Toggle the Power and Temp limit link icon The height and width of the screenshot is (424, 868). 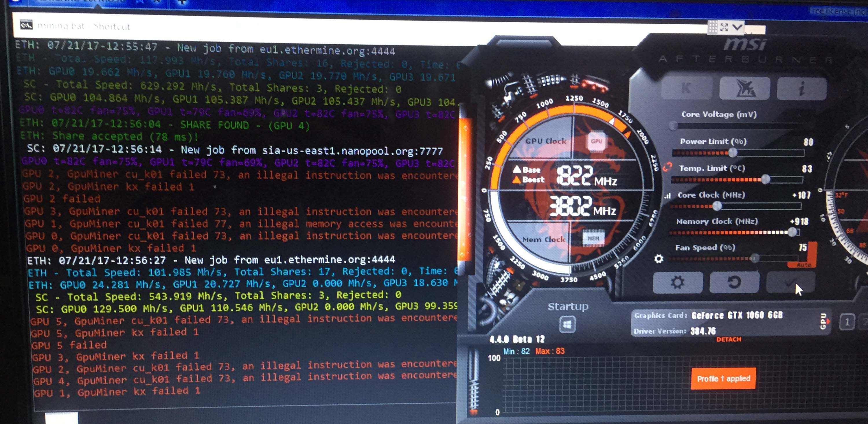[x=667, y=167]
